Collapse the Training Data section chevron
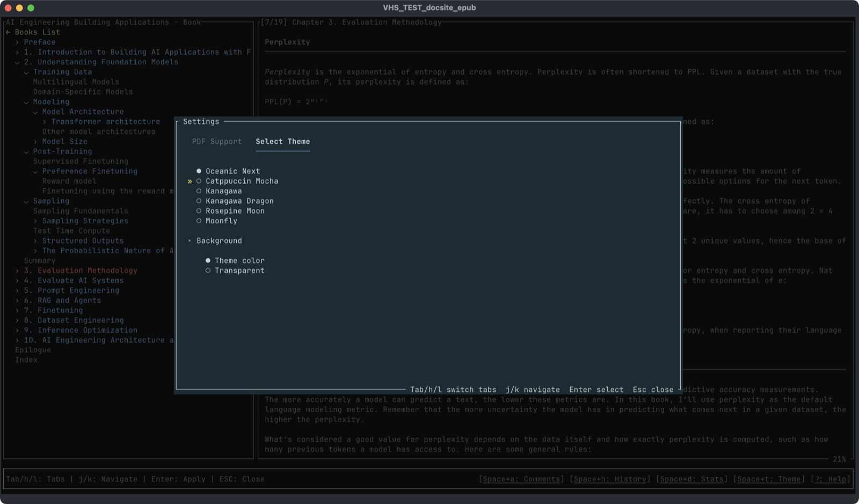 tap(26, 72)
